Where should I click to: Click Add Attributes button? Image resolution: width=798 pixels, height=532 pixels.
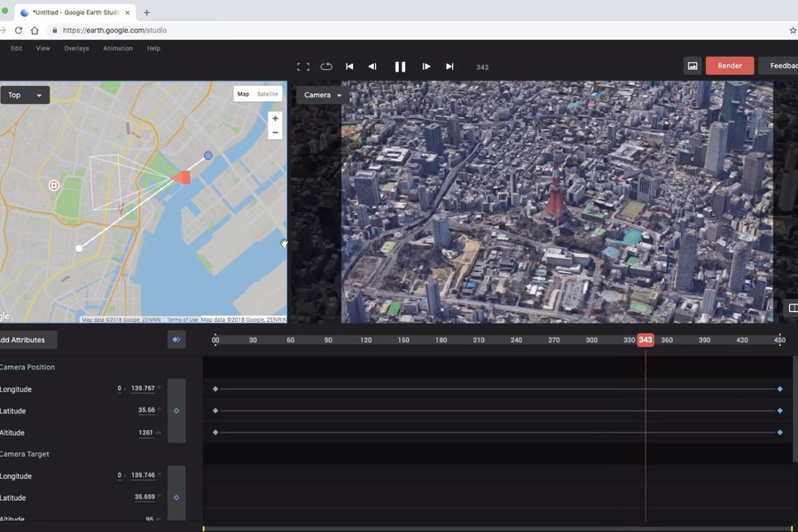(x=26, y=340)
